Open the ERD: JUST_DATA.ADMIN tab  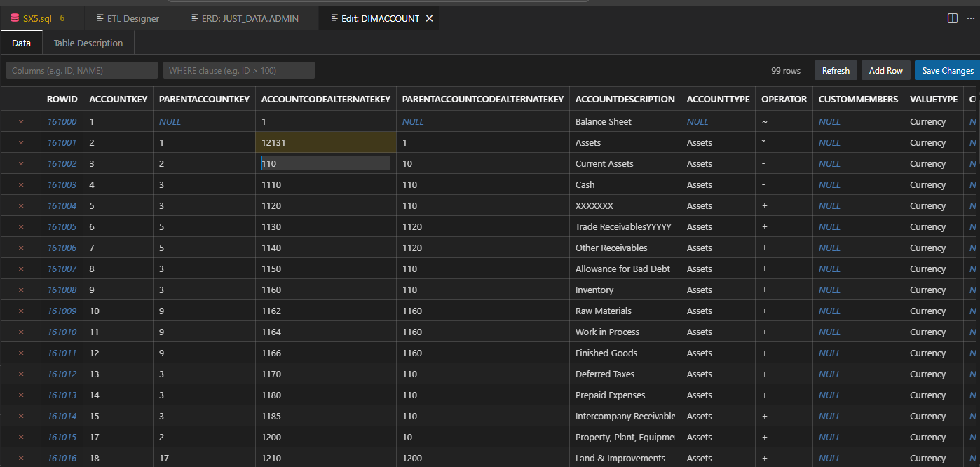[x=247, y=18]
